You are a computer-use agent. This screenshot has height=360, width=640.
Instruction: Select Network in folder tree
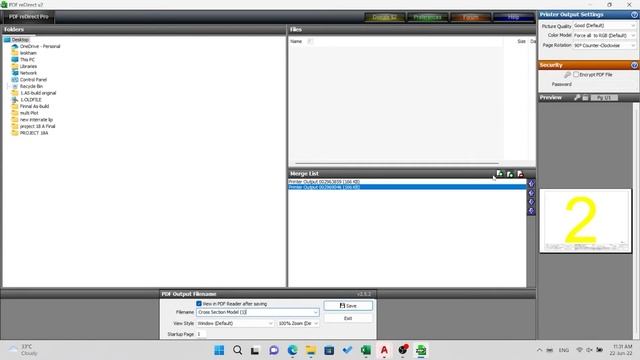point(28,73)
